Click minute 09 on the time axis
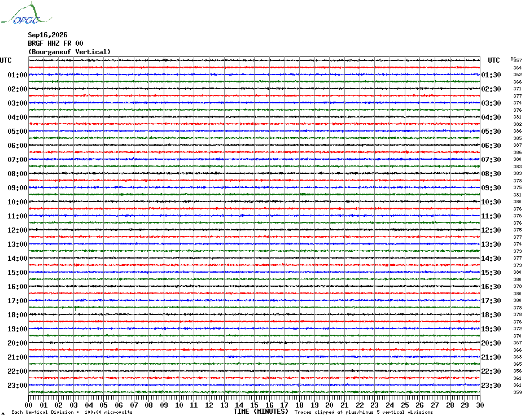This screenshot has height=420, width=525. [164, 405]
